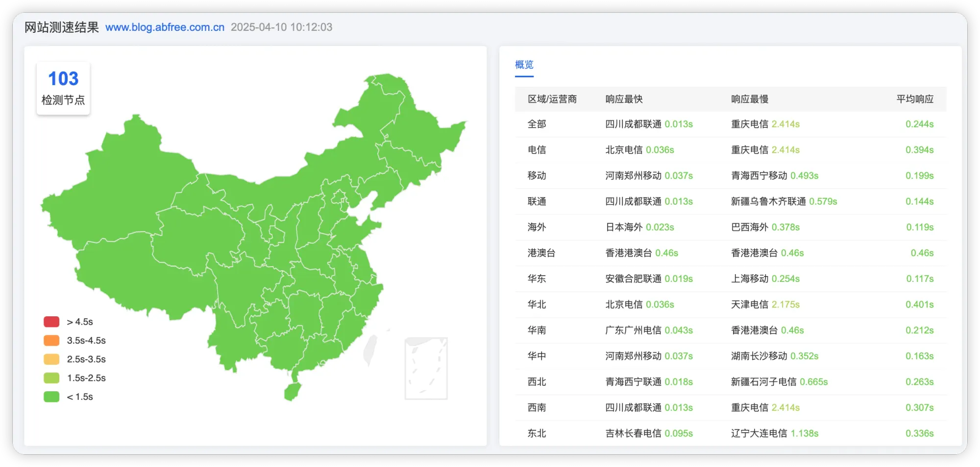Image resolution: width=980 pixels, height=467 pixels.
Task: Select the 海外 row label
Action: tap(537, 227)
